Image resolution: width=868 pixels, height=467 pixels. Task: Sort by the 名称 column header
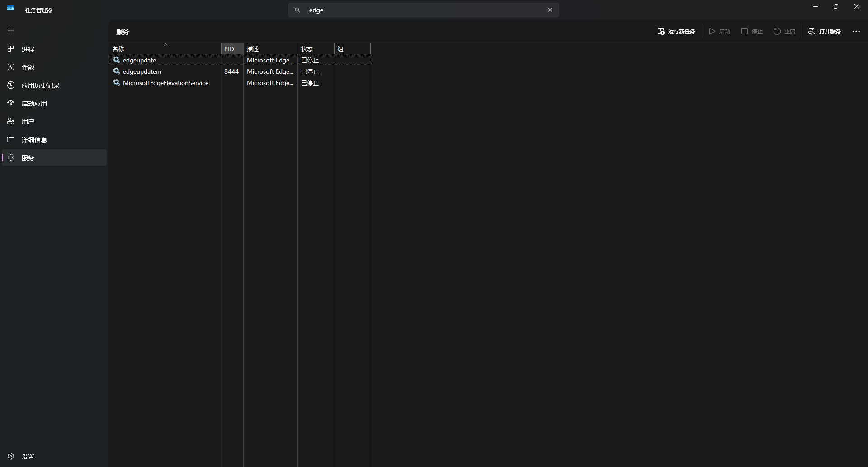pos(165,49)
